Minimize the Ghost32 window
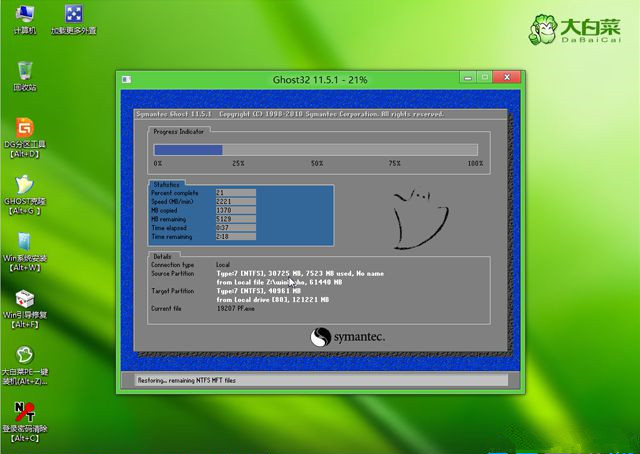The height and width of the screenshot is (454, 640). point(469,78)
